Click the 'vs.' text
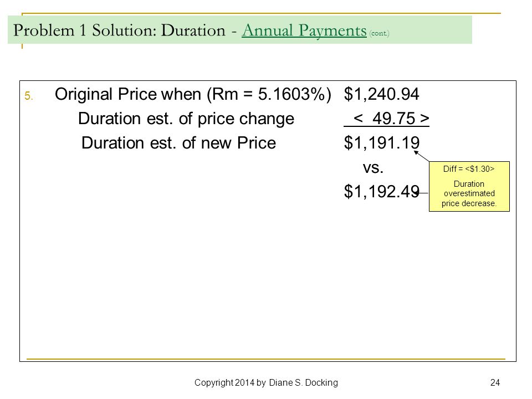 pyautogui.click(x=373, y=167)
